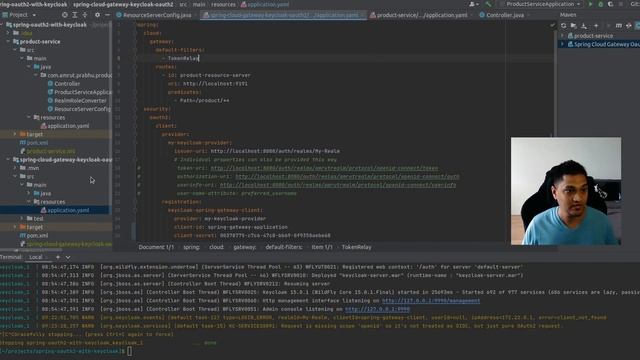Select the Local terminal tab
The width and height of the screenshot is (640, 360).
coord(36,257)
